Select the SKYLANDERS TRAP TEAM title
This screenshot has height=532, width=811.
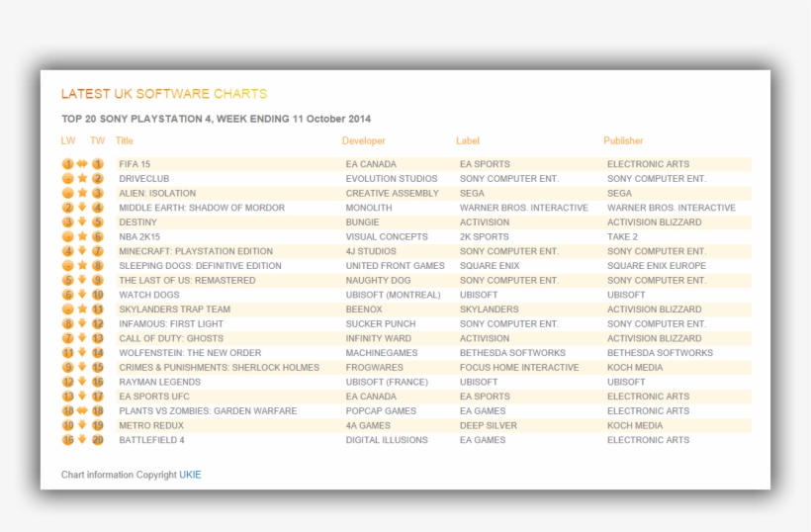coord(174,310)
